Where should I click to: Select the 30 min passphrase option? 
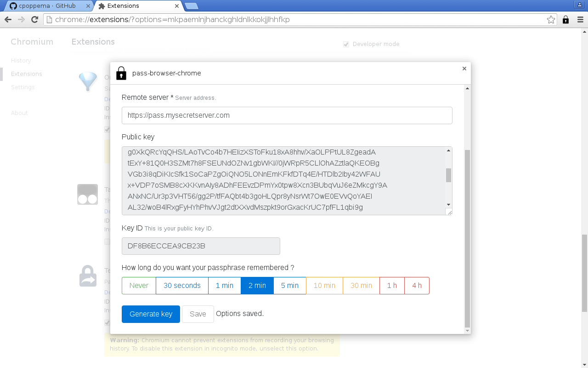point(361,285)
